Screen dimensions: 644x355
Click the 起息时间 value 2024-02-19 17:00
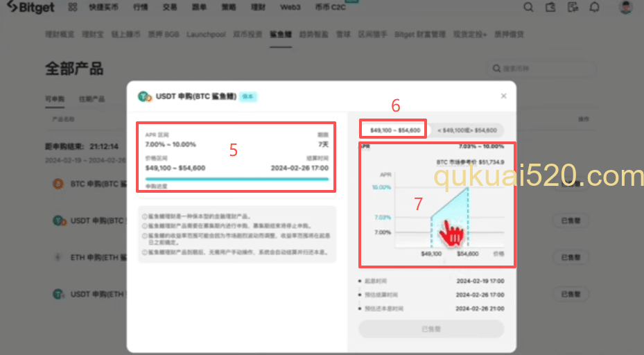coord(480,281)
